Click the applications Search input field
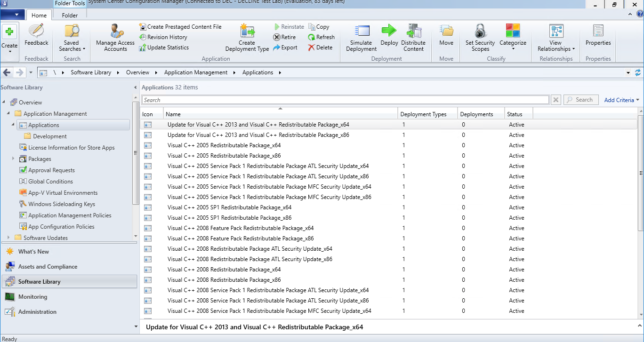 point(345,100)
